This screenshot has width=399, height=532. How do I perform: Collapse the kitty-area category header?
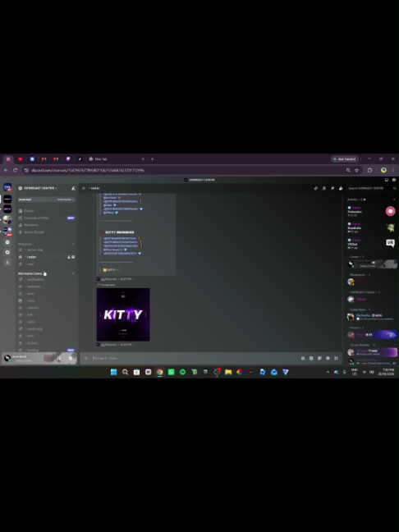[25, 245]
